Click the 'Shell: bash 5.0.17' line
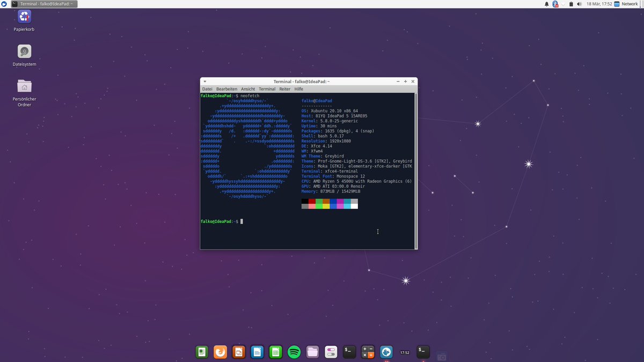Image resolution: width=644 pixels, height=362 pixels. click(x=323, y=136)
